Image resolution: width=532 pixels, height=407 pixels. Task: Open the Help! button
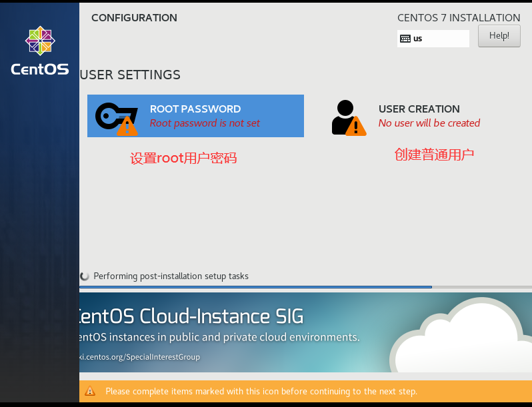coord(499,36)
